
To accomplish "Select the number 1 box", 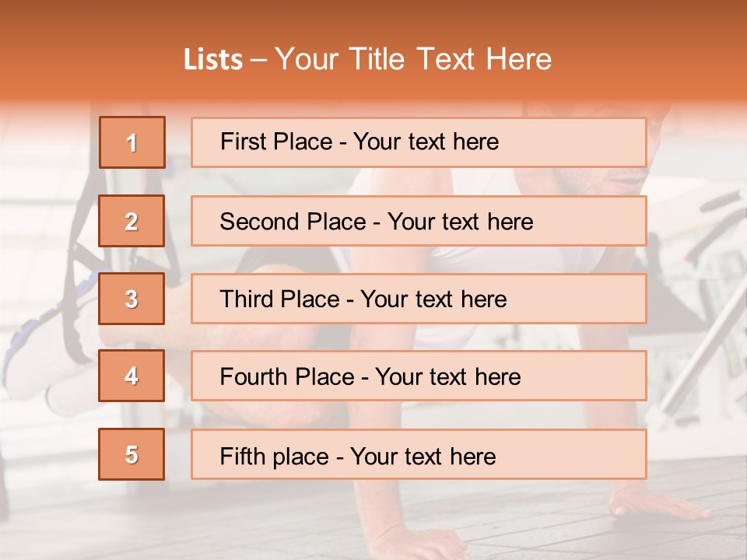I will coord(132,142).
